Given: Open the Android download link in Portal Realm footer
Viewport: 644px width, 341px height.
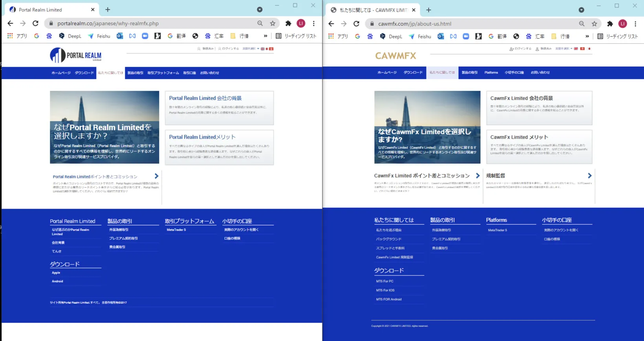Looking at the screenshot, I should (57, 281).
